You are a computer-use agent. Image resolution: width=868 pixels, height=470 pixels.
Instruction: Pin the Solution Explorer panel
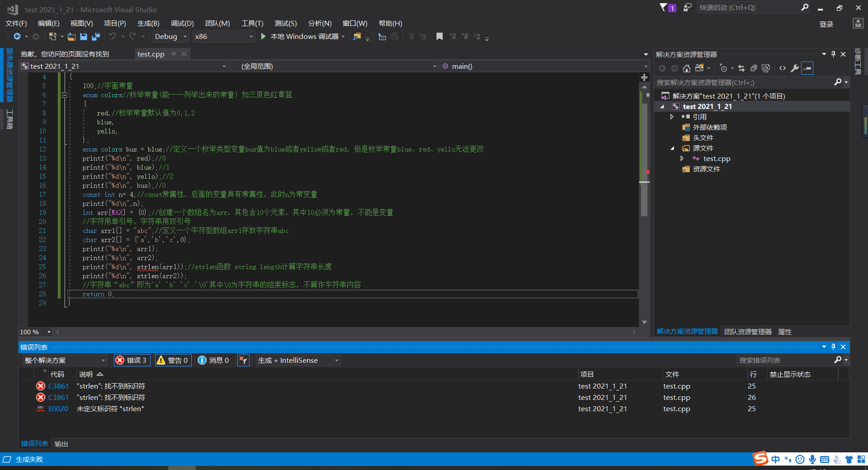click(833, 54)
